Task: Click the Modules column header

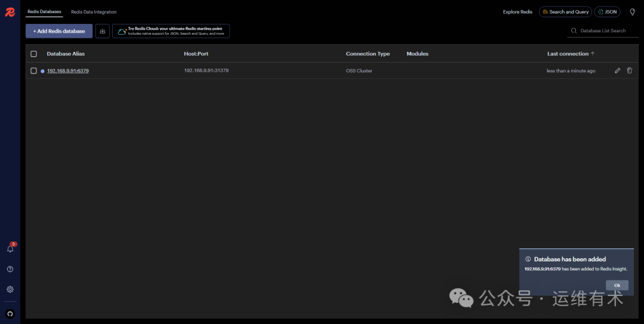Action: (x=417, y=54)
